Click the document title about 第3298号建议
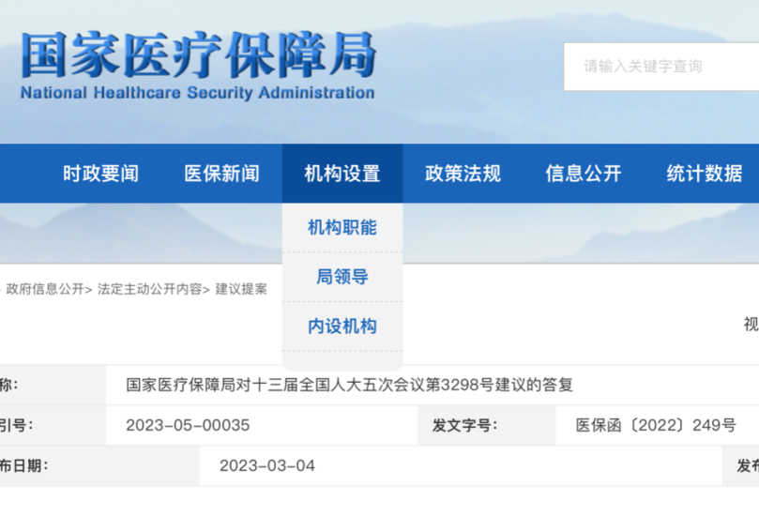759x532 pixels. pos(349,385)
